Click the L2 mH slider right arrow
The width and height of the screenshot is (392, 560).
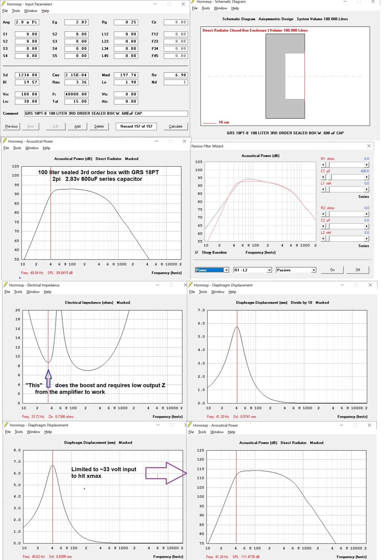pos(367,238)
